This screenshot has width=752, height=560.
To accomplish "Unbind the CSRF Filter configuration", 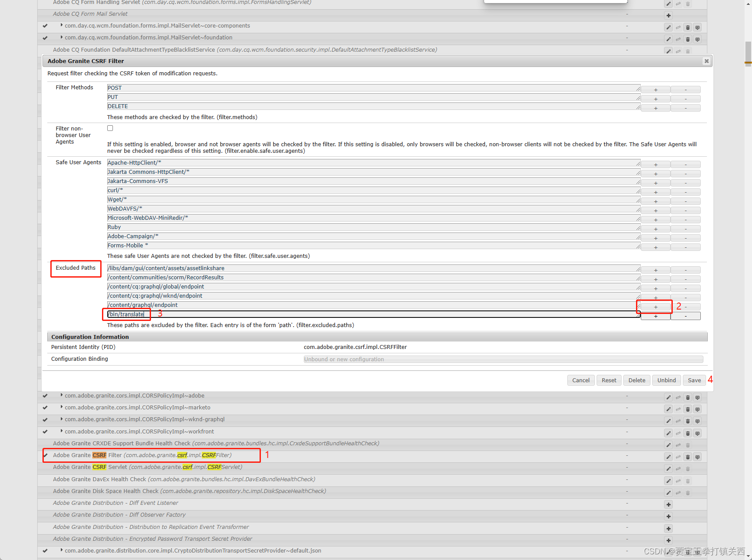I will tap(667, 380).
